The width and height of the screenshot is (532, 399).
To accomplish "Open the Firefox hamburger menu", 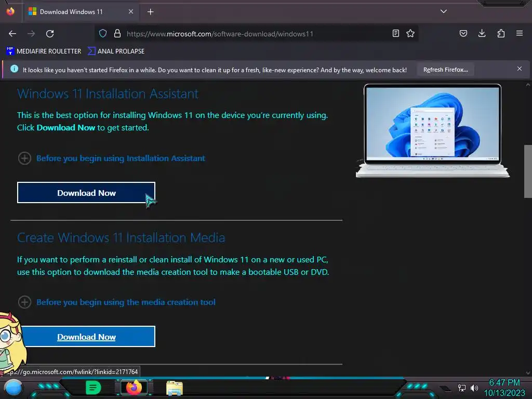I will point(520,33).
